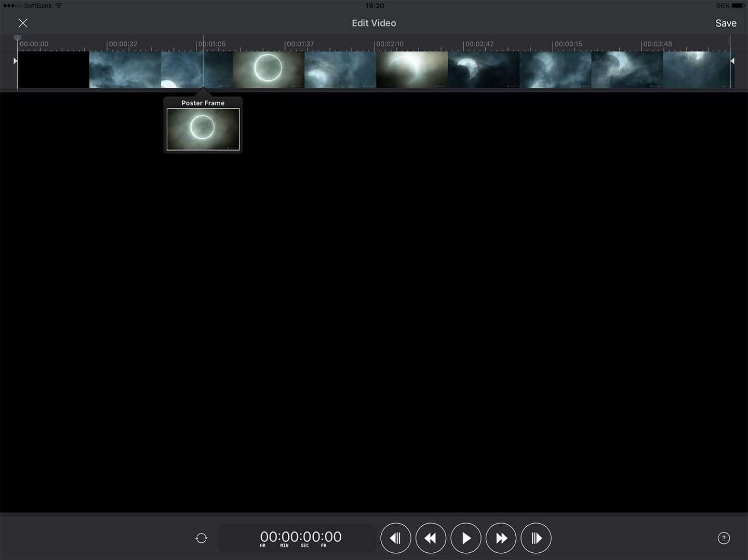
Task: Click the right trim handle arrow
Action: click(732, 61)
